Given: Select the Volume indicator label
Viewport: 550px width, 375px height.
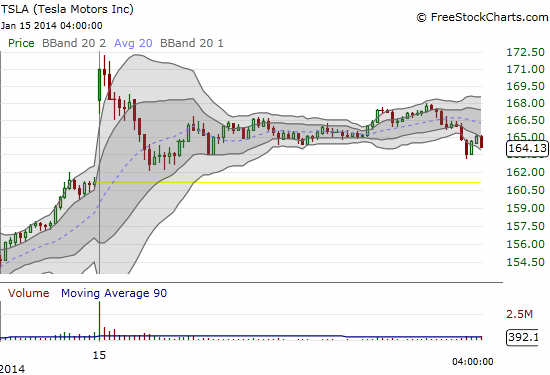Looking at the screenshot, I should tap(28, 293).
